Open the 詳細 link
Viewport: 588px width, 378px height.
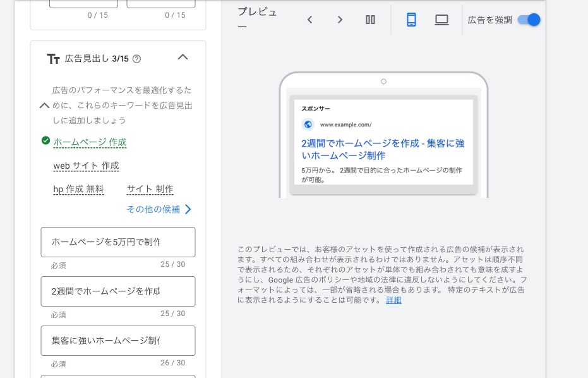393,300
